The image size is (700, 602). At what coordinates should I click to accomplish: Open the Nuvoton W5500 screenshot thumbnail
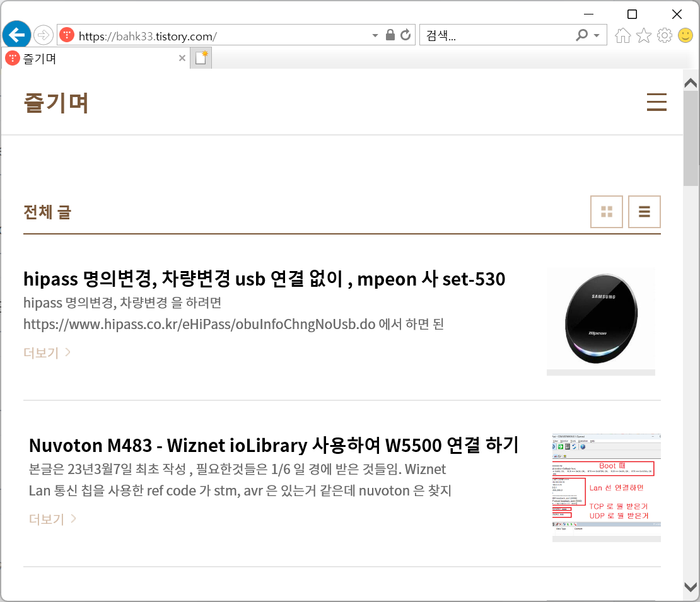coord(606,488)
